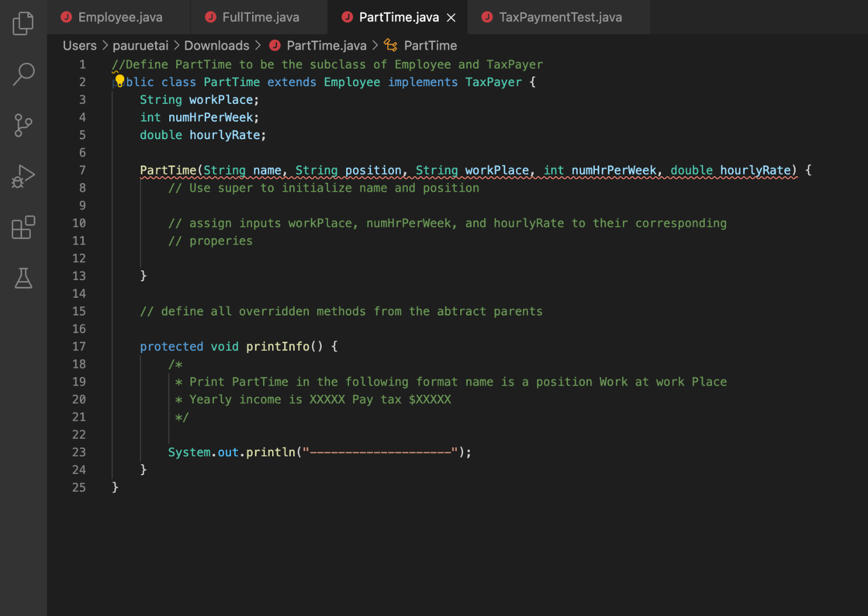
Task: Open the Search view in activity bar
Action: click(x=23, y=74)
